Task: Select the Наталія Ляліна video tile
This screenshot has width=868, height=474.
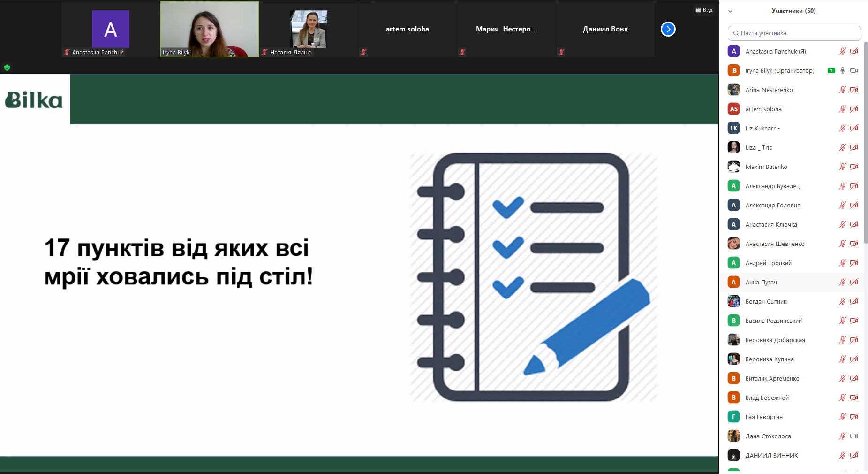Action: 309,29
